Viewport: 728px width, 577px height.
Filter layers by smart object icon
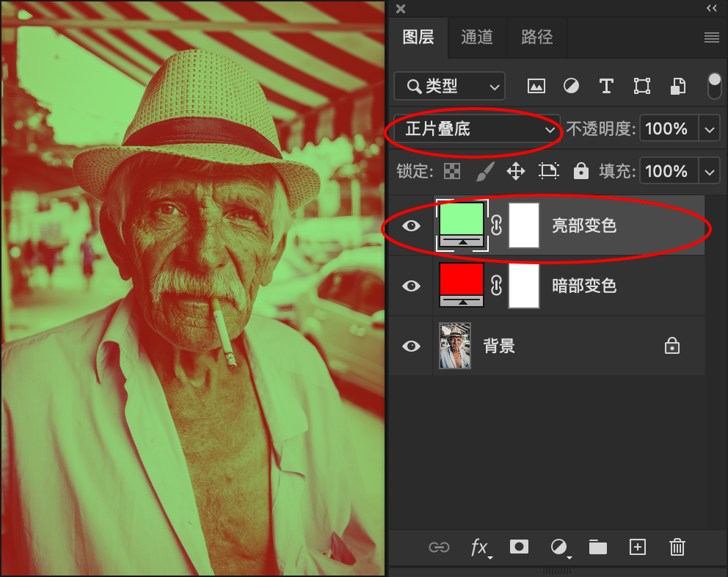point(678,86)
